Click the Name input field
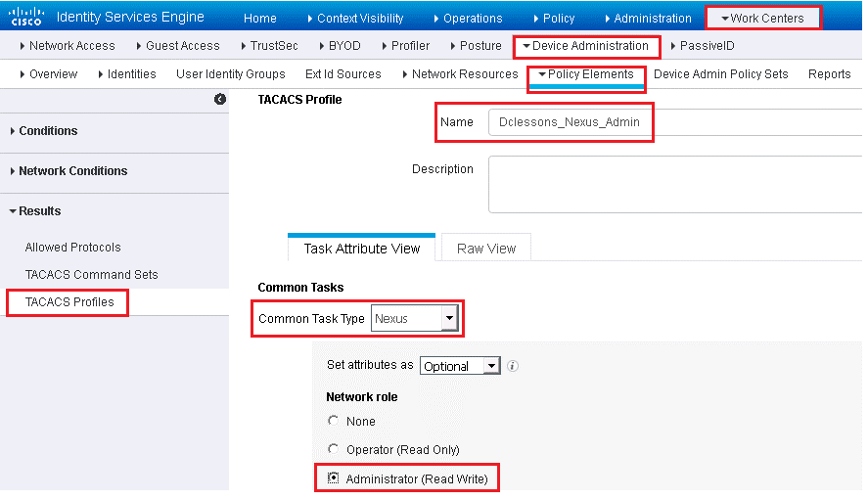 point(675,122)
